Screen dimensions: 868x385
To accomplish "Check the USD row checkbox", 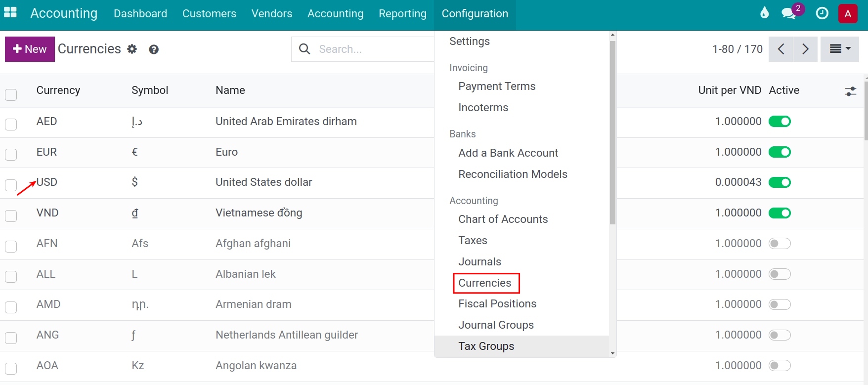I will pyautogui.click(x=11, y=185).
